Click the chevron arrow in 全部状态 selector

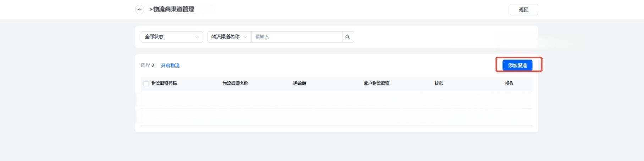[197, 37]
